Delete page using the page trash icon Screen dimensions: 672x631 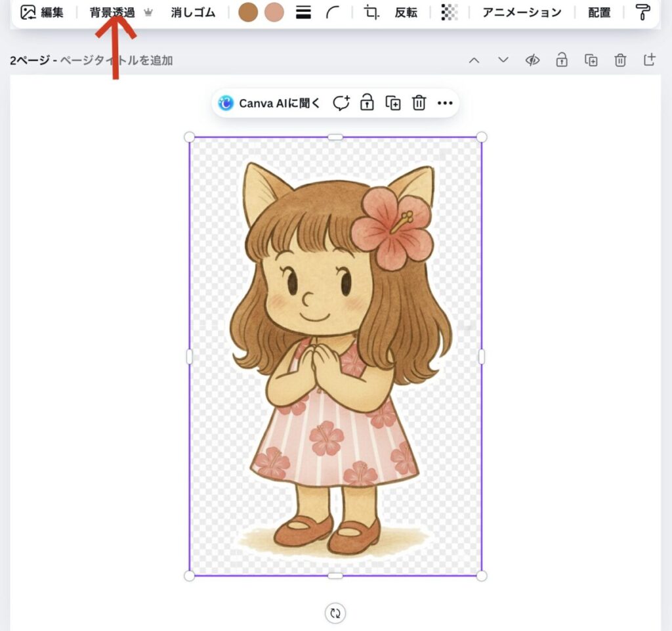(x=620, y=60)
